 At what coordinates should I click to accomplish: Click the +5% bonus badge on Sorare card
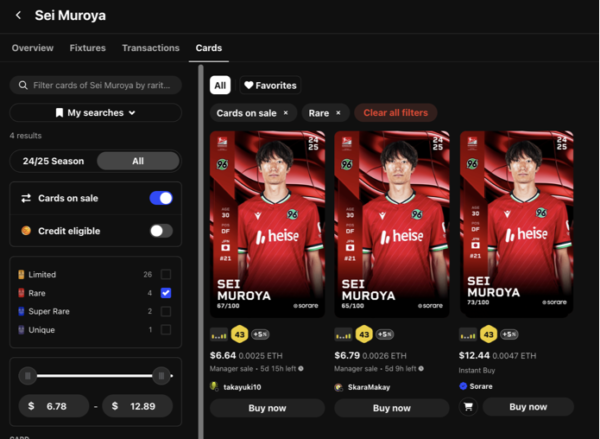(509, 334)
